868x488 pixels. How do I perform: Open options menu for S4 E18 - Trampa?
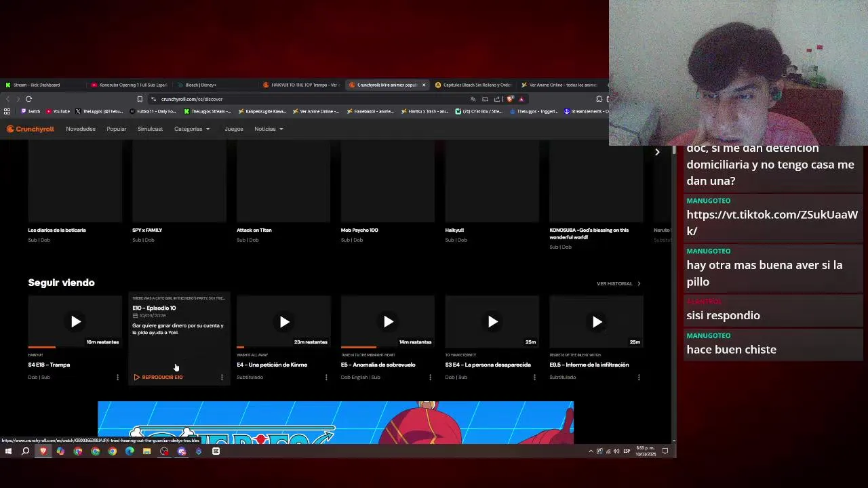point(117,377)
